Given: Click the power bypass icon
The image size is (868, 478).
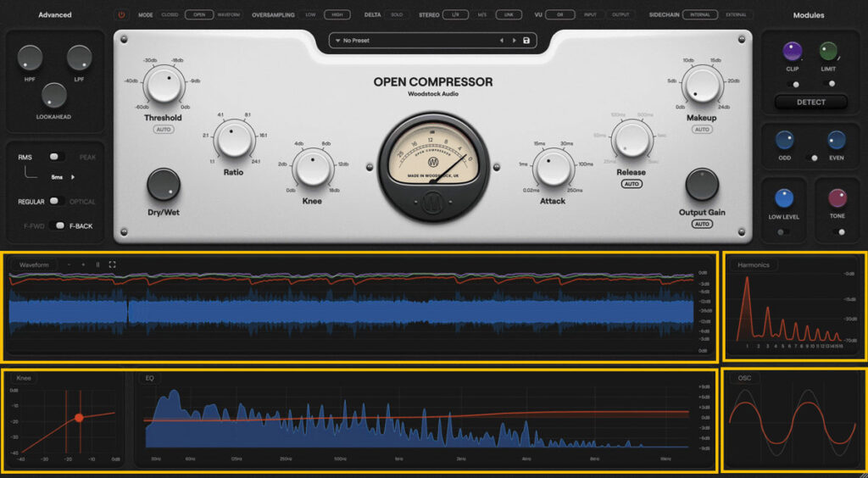Looking at the screenshot, I should tap(122, 15).
